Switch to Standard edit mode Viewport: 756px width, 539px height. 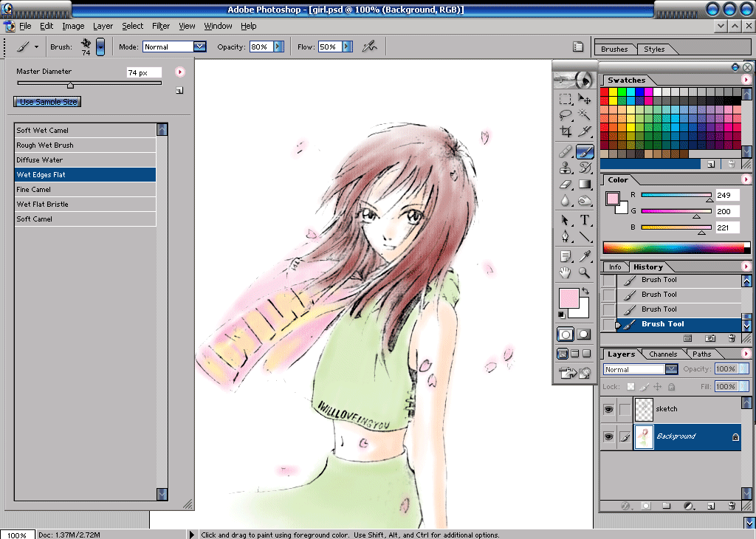[566, 334]
